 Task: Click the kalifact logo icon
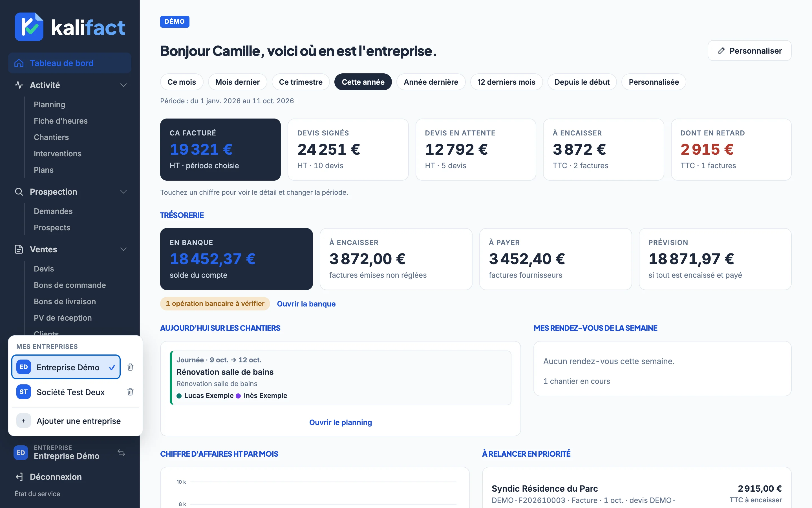(29, 27)
